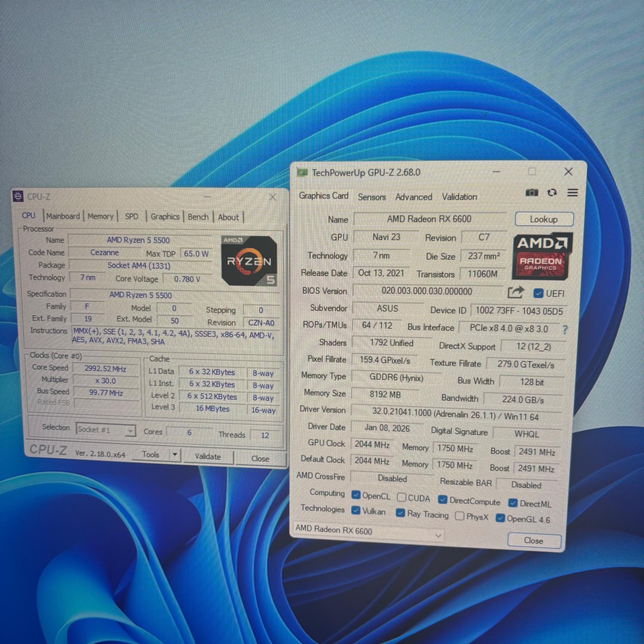Toggle the DirectML checkbox

pyautogui.click(x=513, y=503)
